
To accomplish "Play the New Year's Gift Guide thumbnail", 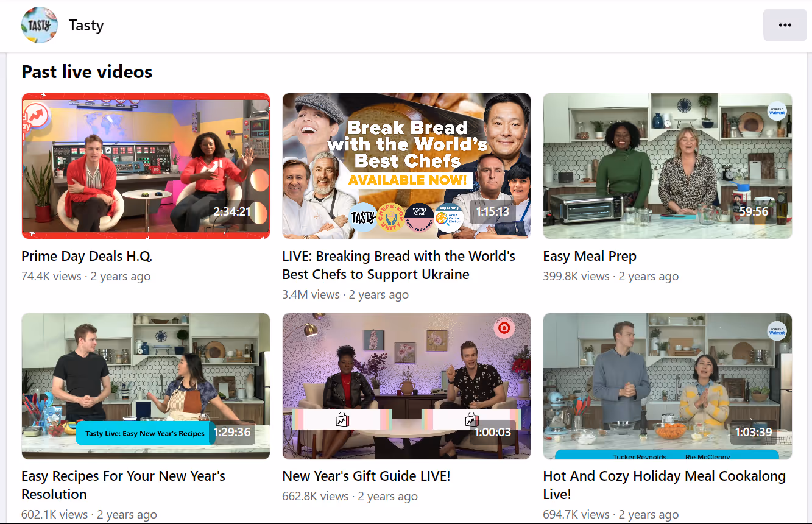I will (406, 386).
